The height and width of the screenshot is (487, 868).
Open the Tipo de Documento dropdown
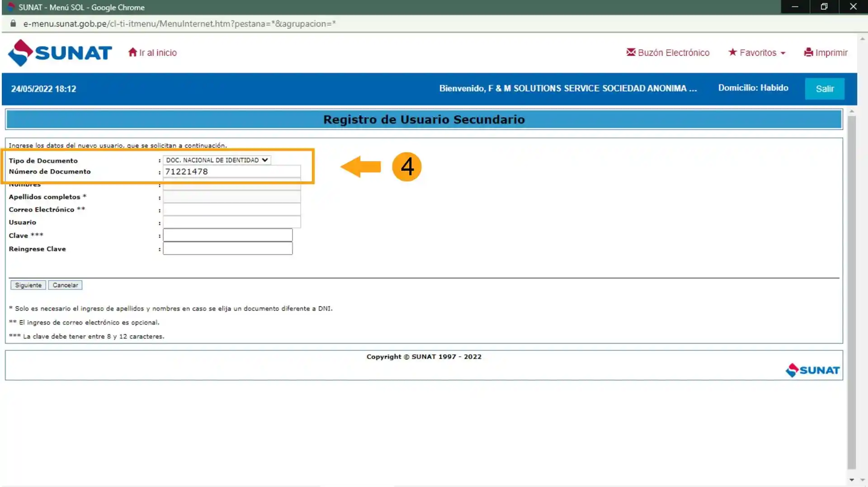click(217, 160)
